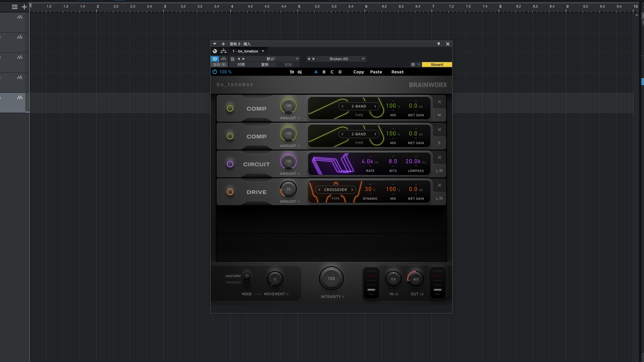Expand the Broken AD preset dropdown
The width and height of the screenshot is (644, 362).
click(x=363, y=59)
